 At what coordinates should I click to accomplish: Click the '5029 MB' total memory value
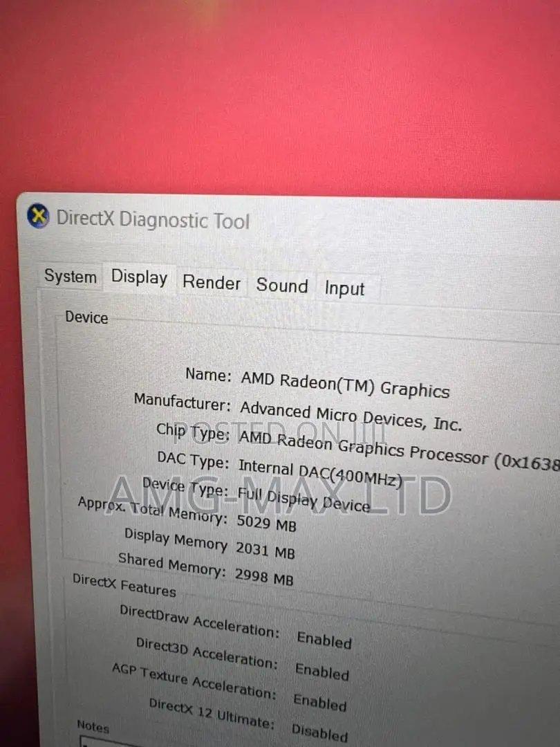(x=266, y=523)
